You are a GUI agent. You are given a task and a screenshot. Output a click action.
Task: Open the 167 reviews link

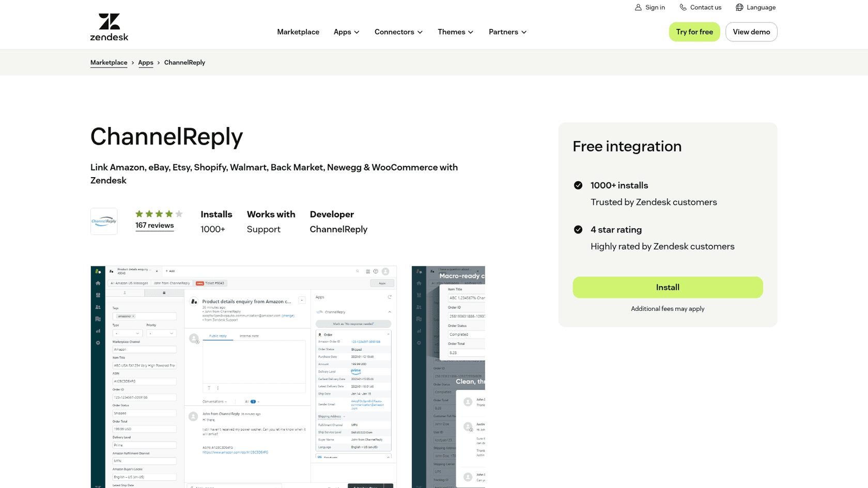tap(154, 226)
